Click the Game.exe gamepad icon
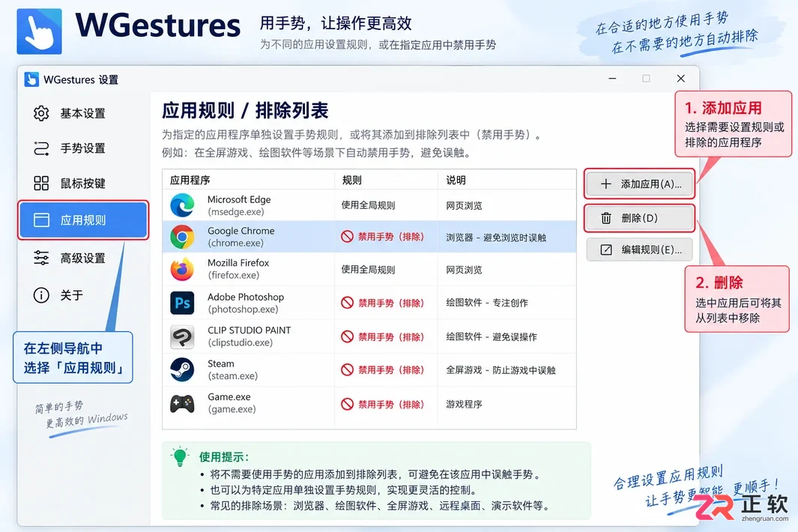 coord(182,404)
